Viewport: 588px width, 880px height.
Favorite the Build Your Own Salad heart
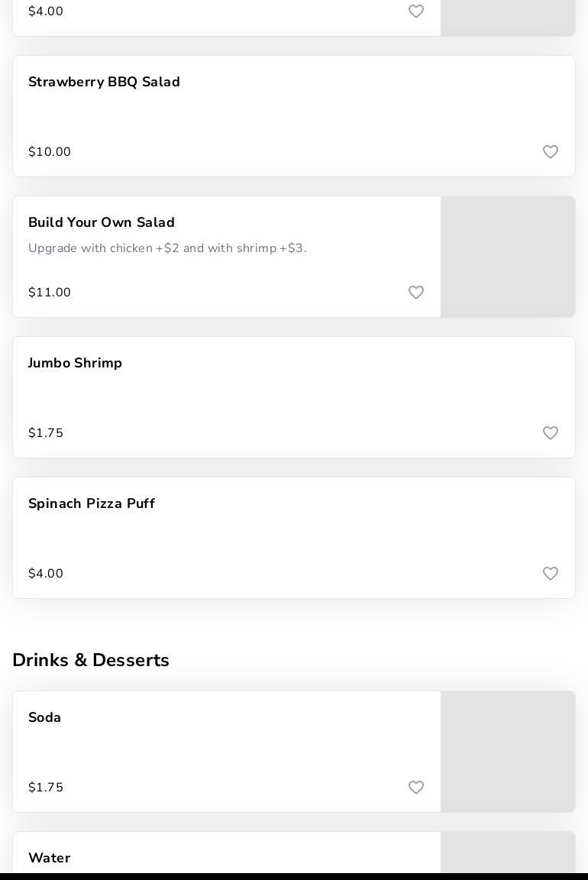point(416,293)
